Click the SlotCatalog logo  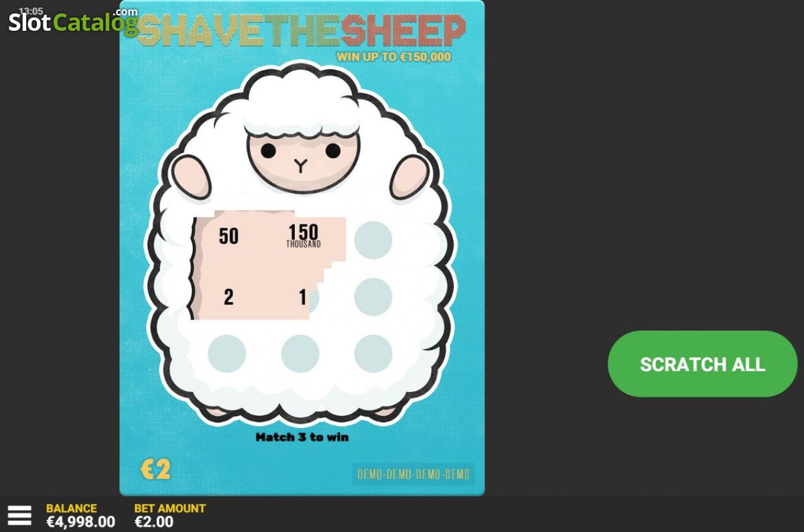72,21
